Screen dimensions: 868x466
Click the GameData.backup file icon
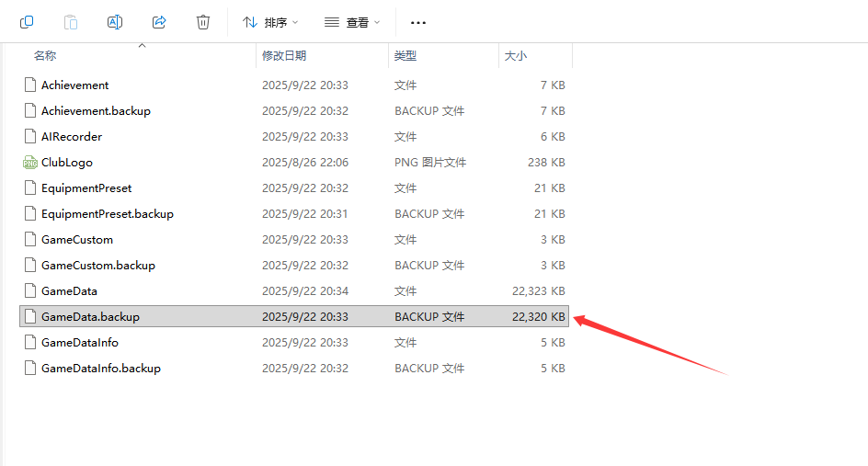click(x=30, y=317)
